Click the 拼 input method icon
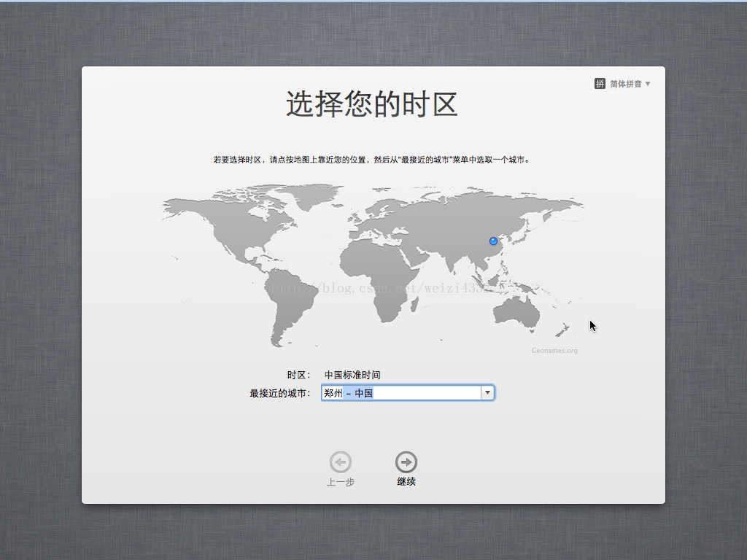 (x=600, y=84)
